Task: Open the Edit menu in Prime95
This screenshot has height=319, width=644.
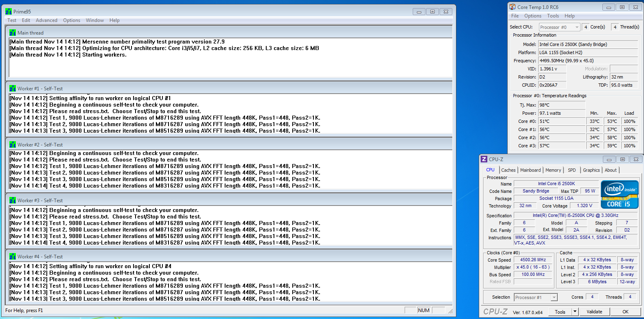Action: [x=26, y=20]
